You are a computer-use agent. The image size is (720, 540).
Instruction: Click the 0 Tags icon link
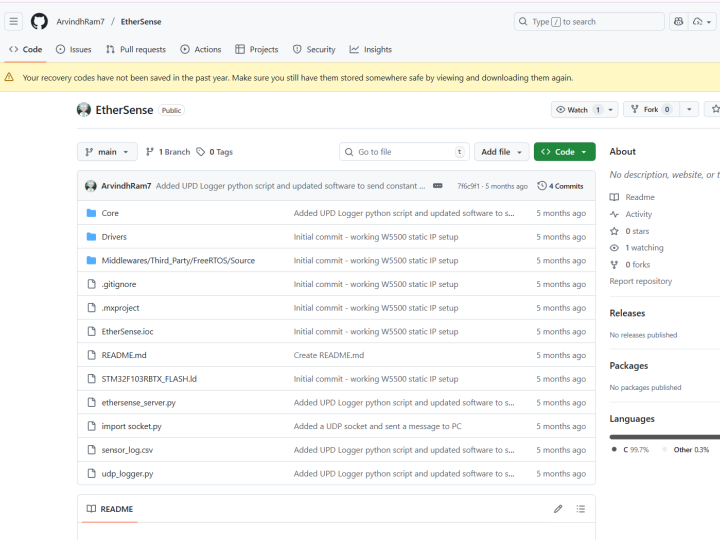click(201, 152)
